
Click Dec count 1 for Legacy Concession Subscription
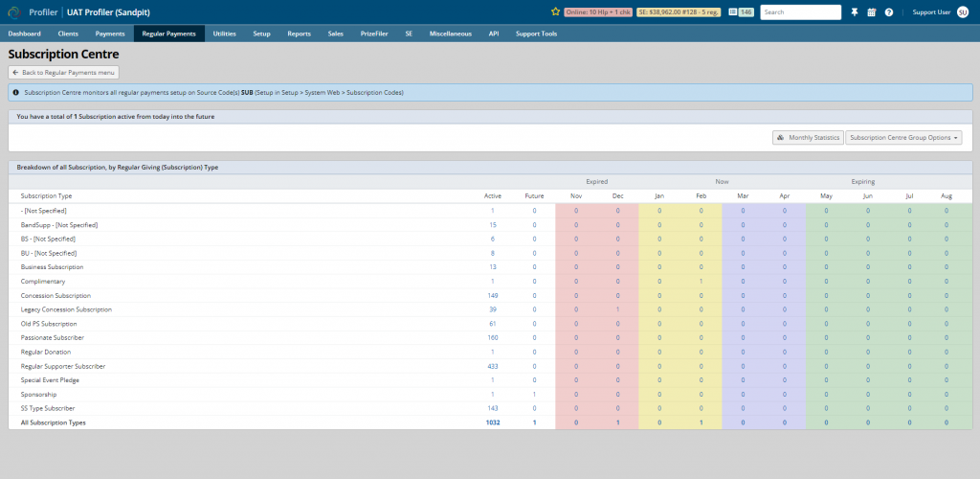pos(617,309)
